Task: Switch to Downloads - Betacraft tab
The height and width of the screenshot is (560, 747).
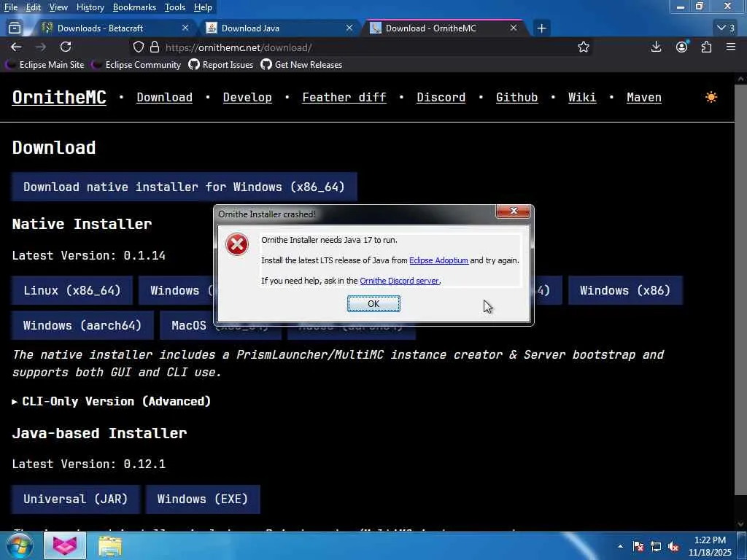Action: pos(115,28)
